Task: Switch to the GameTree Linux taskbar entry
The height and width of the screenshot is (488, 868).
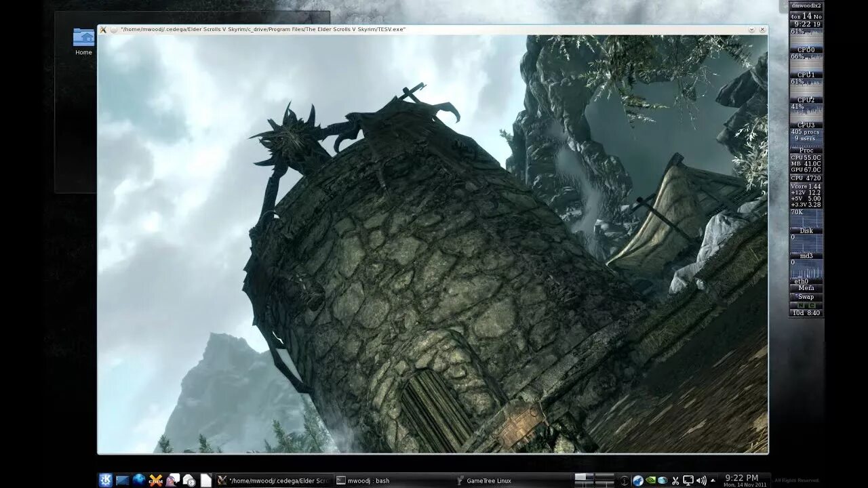Action: 512,481
